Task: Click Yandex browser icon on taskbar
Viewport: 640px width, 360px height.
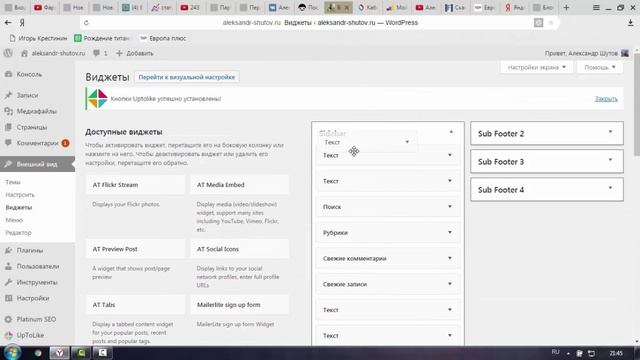Action: coord(59,353)
